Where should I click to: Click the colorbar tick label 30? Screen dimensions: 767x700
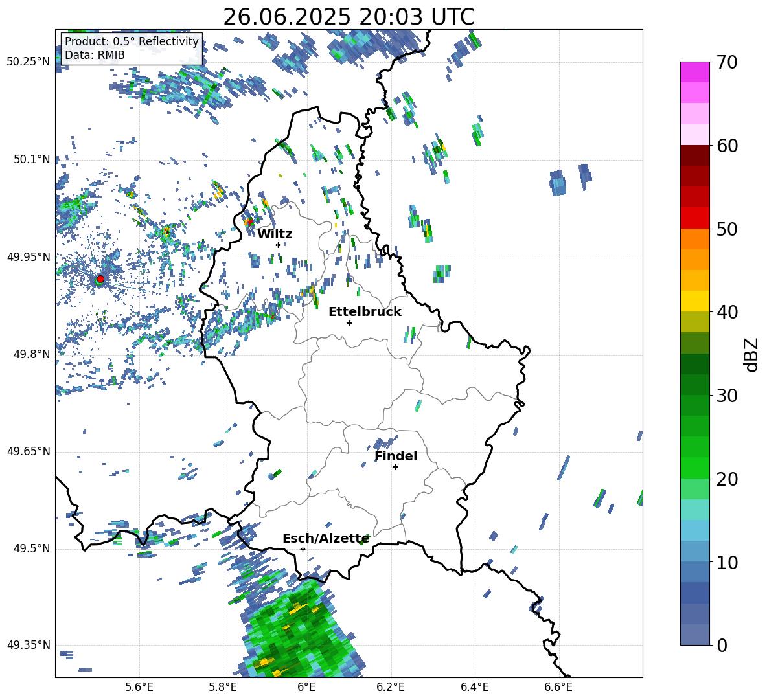coord(726,396)
